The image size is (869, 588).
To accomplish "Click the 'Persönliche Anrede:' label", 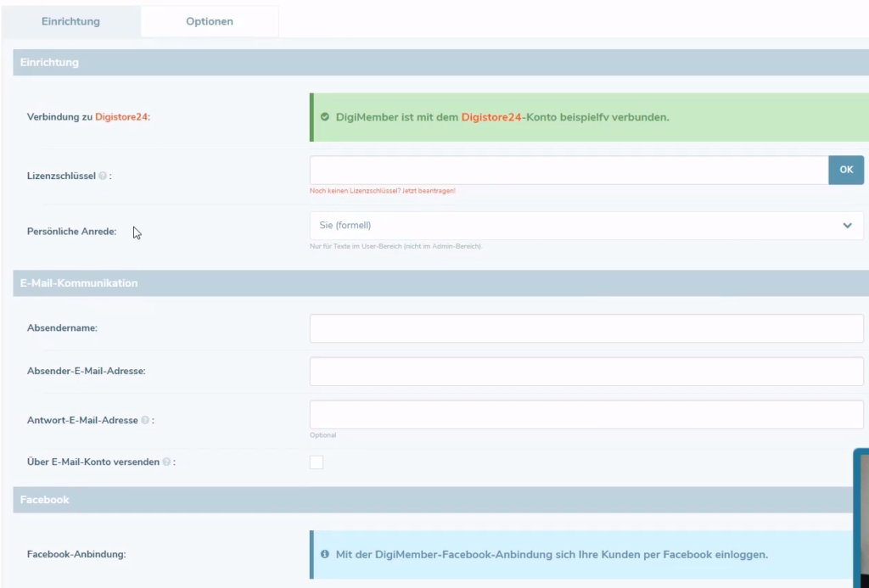I will coord(71,232).
